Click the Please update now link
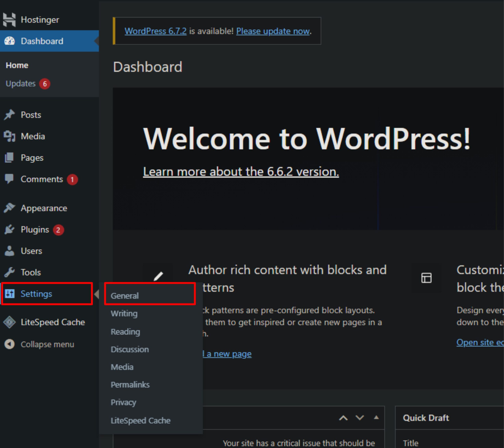Viewport: 504px width, 448px height. (273, 31)
